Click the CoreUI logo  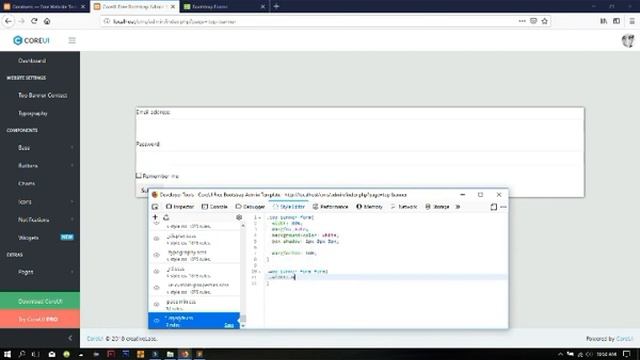[31, 40]
